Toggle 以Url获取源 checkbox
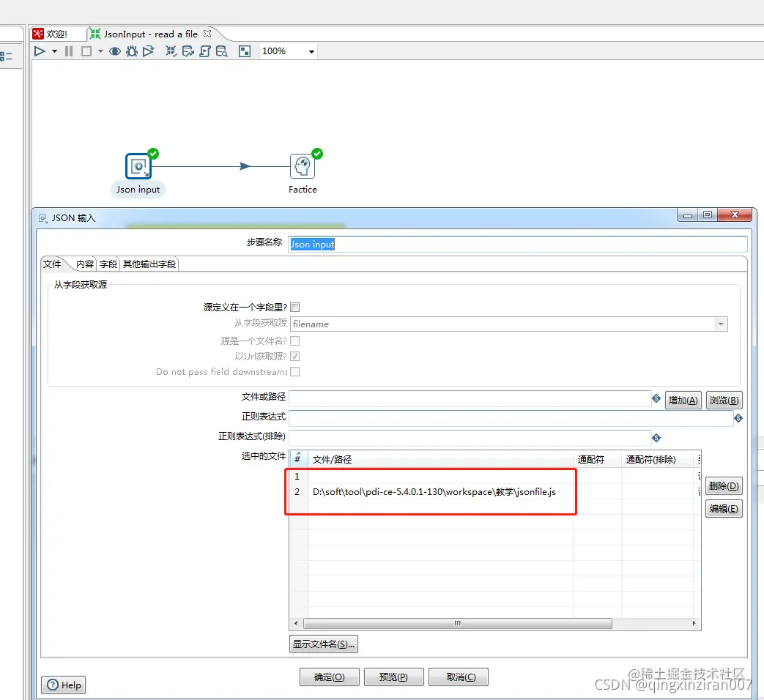This screenshot has width=764, height=700. [294, 356]
